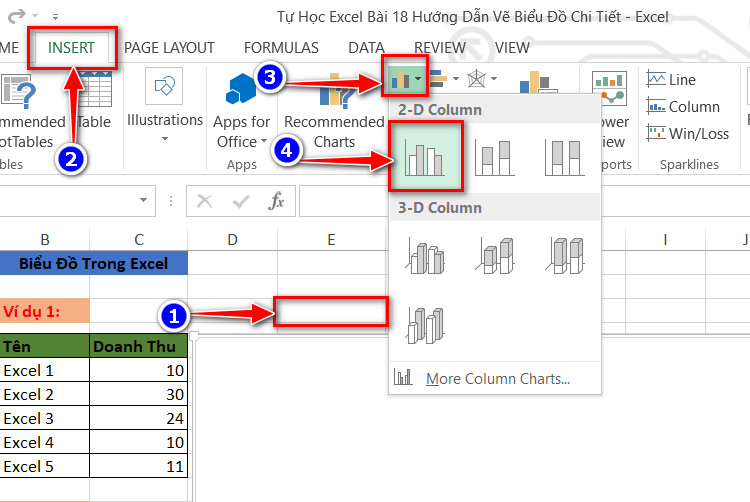This screenshot has width=750, height=502.
Task: Click the Recommended Charts icon
Action: [x=335, y=112]
